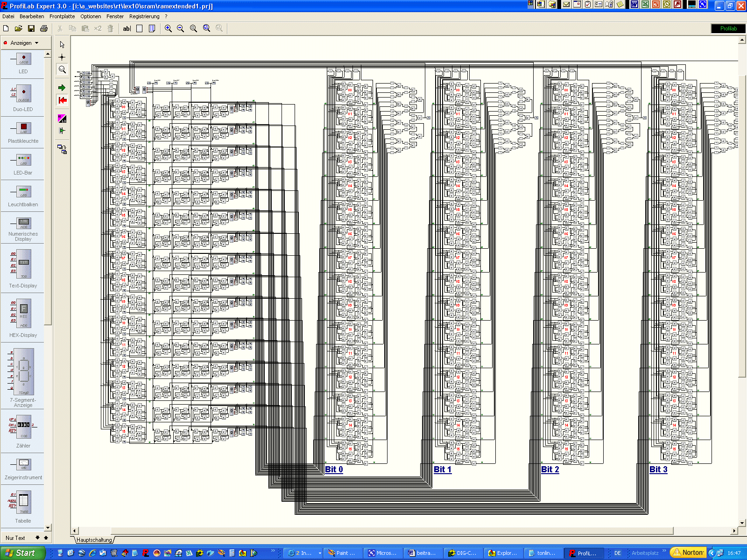Open the ? help menu
Screen dimensions: 747x560
166,16
